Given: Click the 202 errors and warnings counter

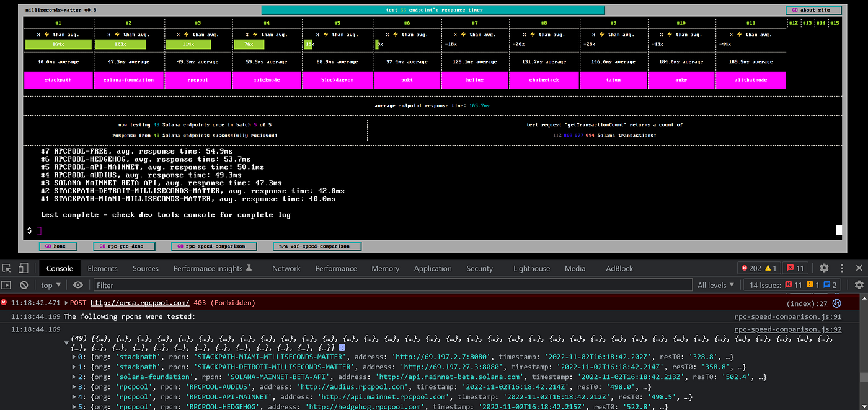Looking at the screenshot, I should point(759,268).
